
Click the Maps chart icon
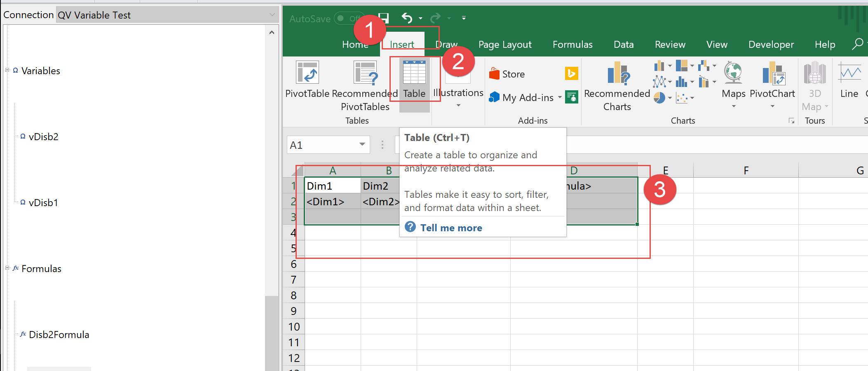734,73
